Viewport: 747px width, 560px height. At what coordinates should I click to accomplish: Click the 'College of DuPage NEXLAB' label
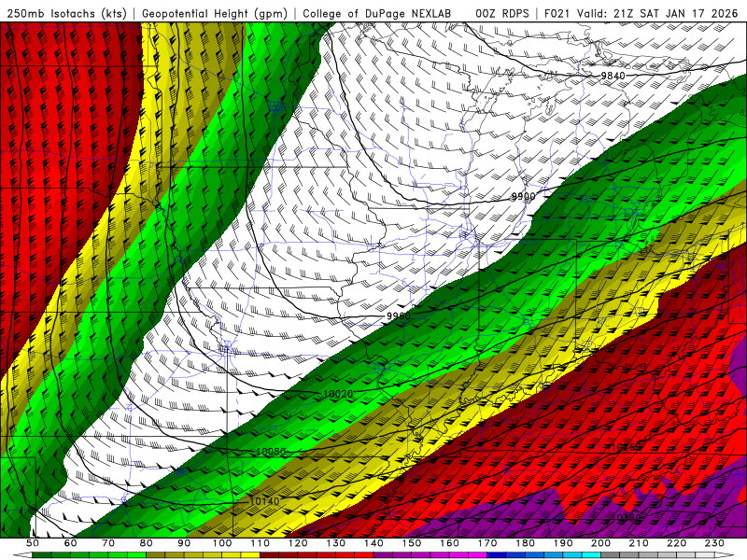pos(376,13)
